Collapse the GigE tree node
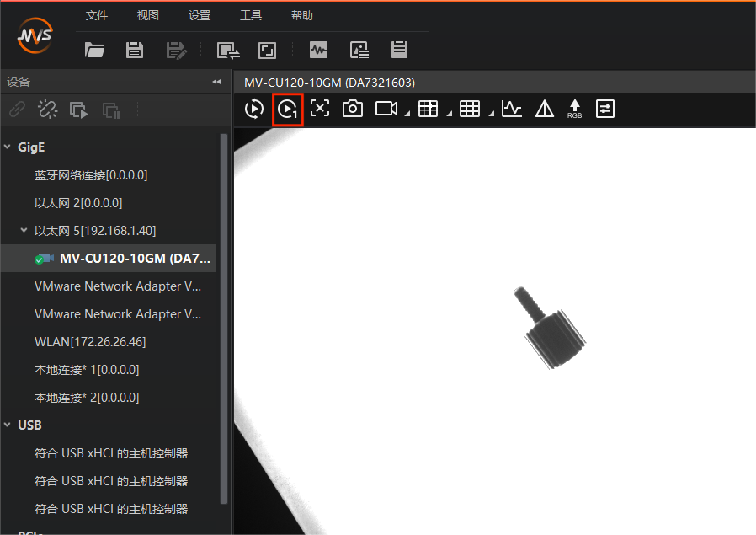This screenshot has width=756, height=535. 8,147
